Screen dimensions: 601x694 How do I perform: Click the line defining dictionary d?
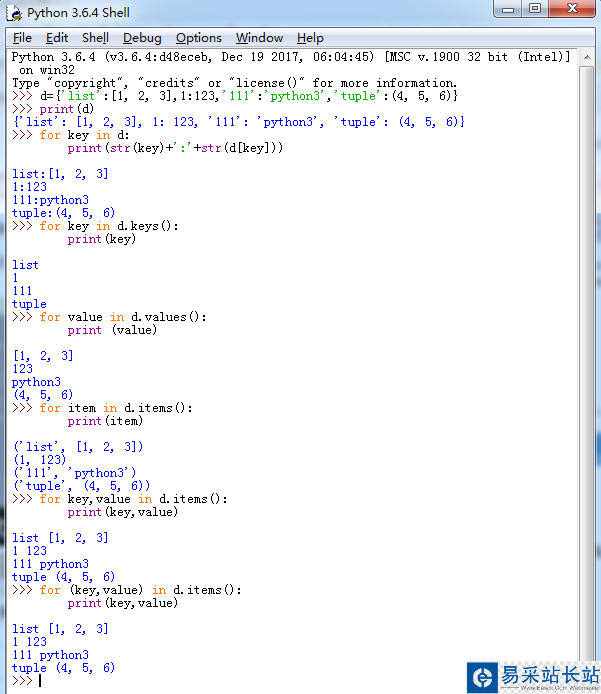(235, 96)
